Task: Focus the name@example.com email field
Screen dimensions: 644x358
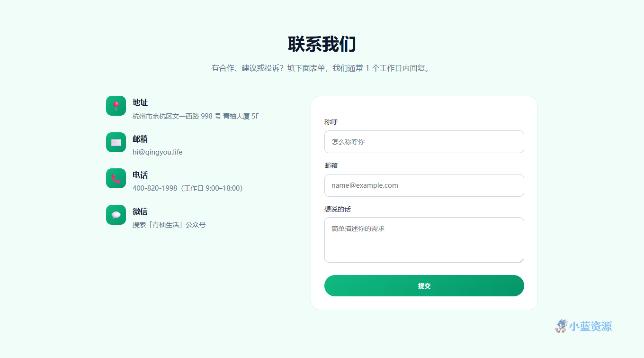Action: (424, 185)
